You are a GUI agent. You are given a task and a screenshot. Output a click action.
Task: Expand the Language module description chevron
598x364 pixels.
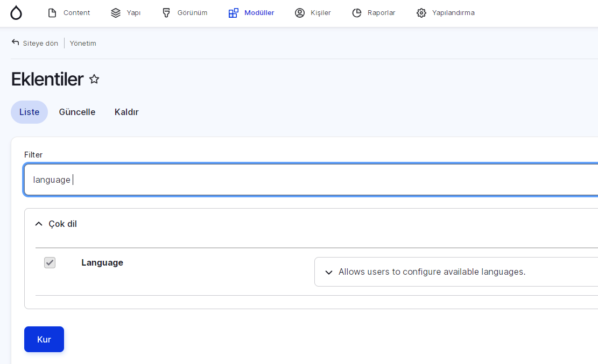point(329,272)
